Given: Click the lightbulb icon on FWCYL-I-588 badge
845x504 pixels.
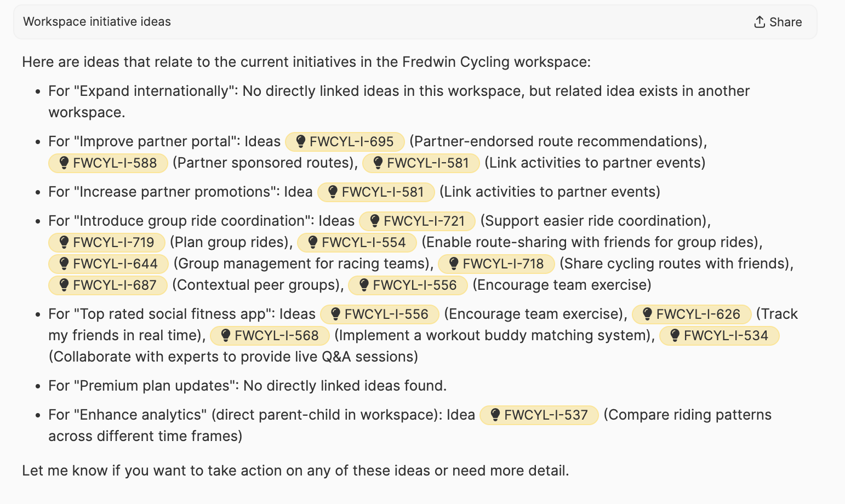Looking at the screenshot, I should (x=64, y=163).
